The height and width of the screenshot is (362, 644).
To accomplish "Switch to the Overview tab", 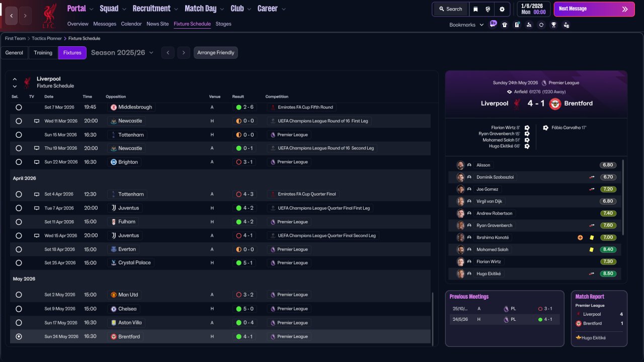I will [78, 24].
